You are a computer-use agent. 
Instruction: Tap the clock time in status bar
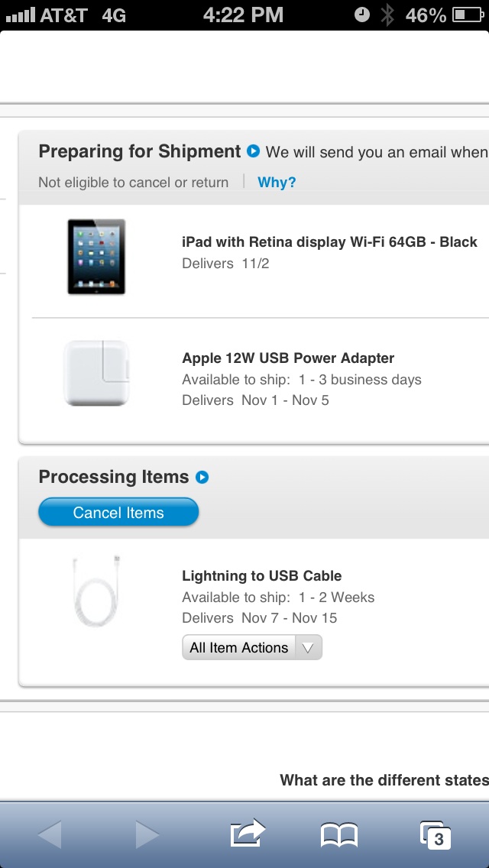point(243,15)
